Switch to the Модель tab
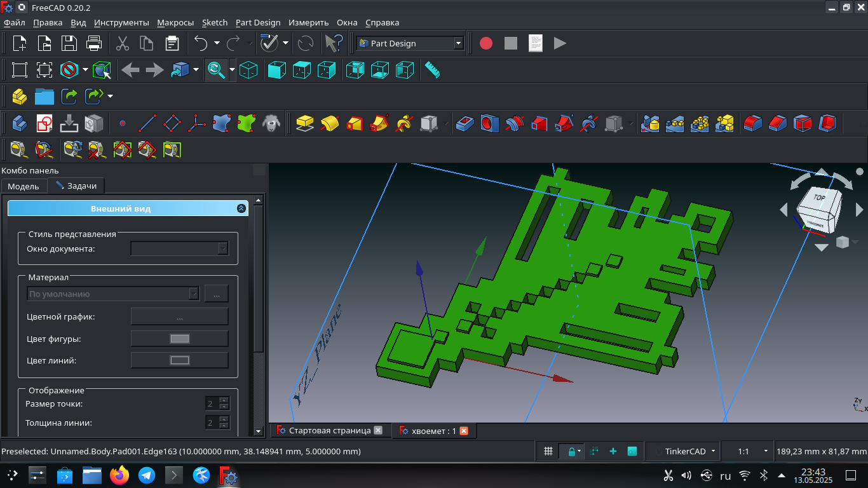The height and width of the screenshot is (488, 868). pos(24,186)
